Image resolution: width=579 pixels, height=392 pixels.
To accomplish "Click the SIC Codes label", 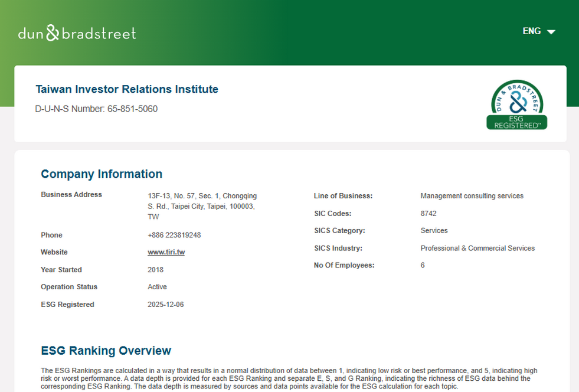I will tap(333, 214).
